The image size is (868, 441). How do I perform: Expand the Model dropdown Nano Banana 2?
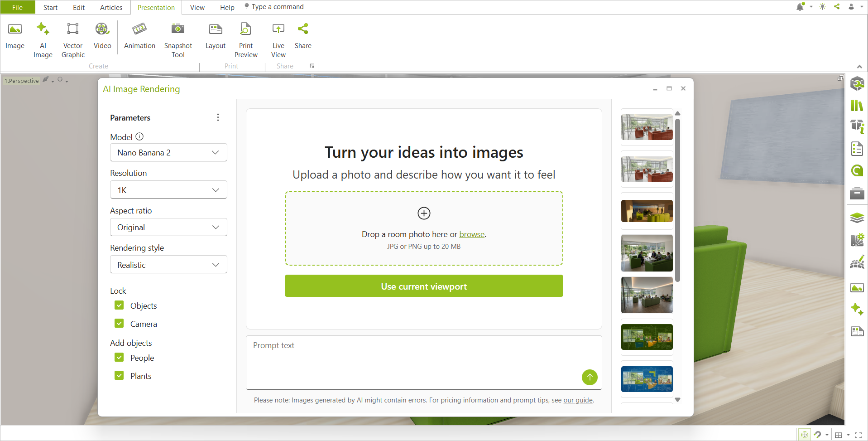168,153
